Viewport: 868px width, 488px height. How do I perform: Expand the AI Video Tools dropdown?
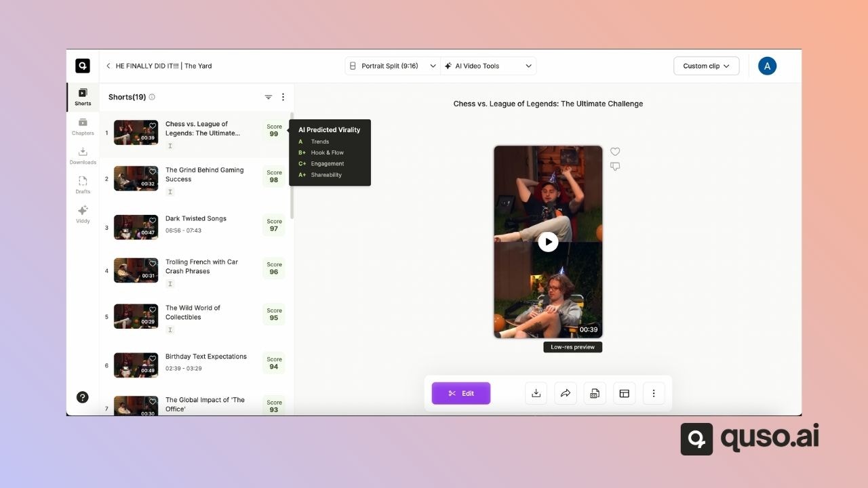pos(488,66)
